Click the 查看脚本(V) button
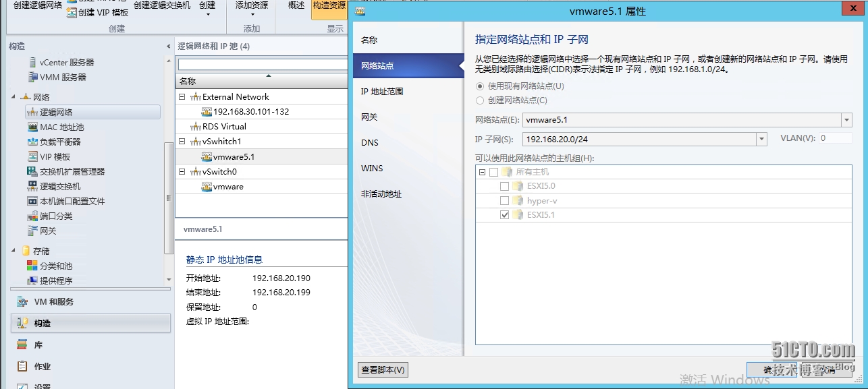 coord(383,369)
